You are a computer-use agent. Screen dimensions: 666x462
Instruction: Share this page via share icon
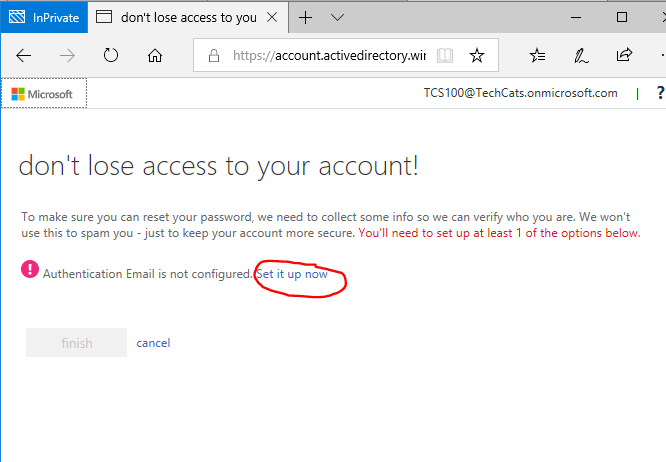tap(624, 55)
